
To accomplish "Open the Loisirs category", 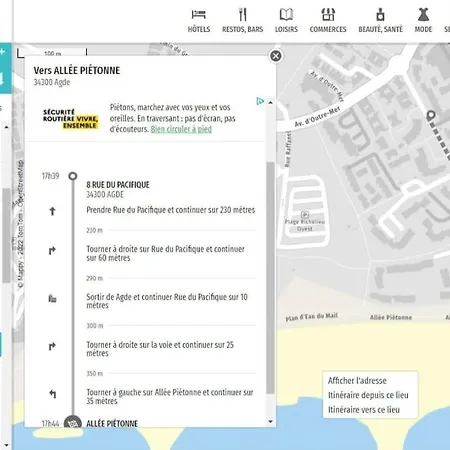I will 286,21.
